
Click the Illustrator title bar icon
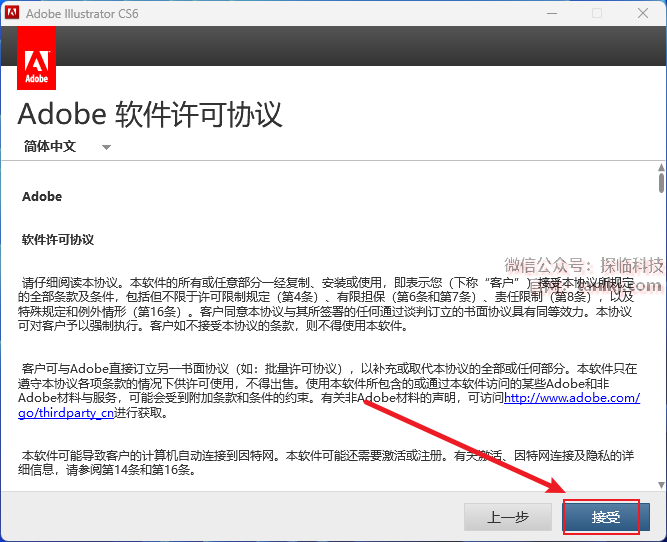[x=11, y=13]
